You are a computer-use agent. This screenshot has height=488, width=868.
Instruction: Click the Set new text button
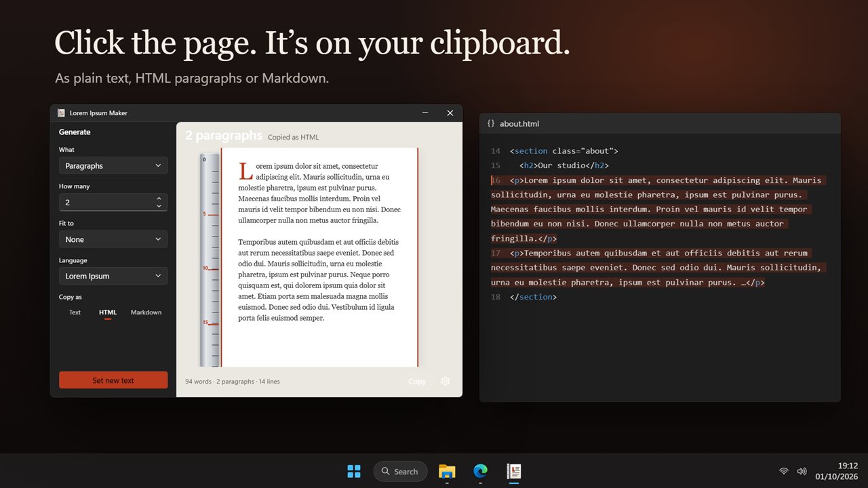click(113, 380)
